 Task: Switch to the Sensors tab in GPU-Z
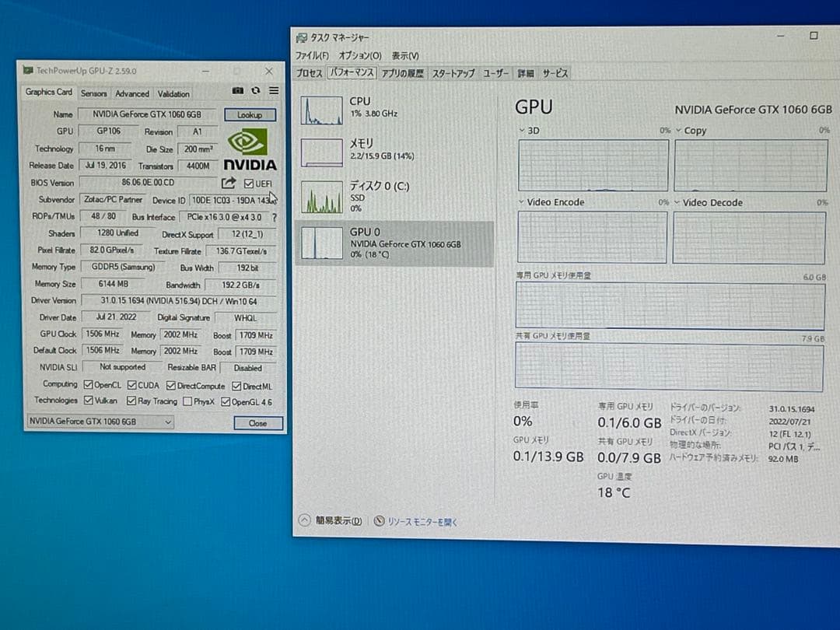pos(93,93)
